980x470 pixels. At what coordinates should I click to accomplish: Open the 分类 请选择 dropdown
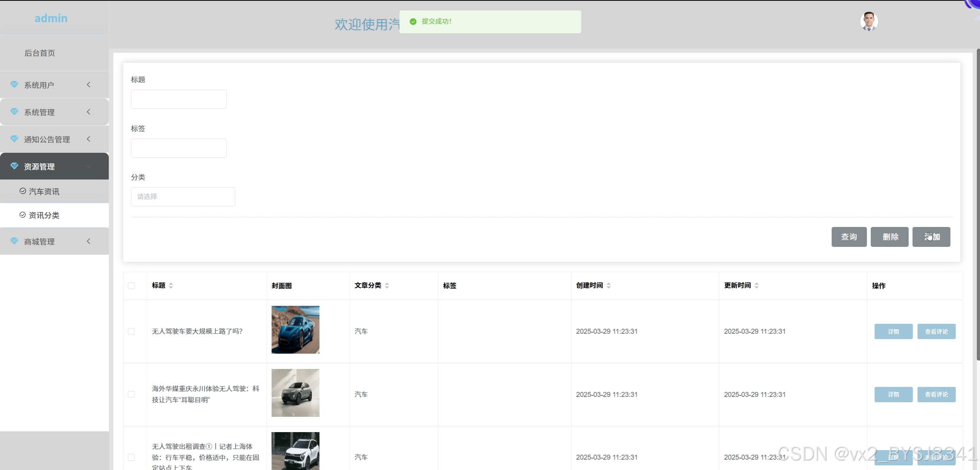[x=183, y=197]
